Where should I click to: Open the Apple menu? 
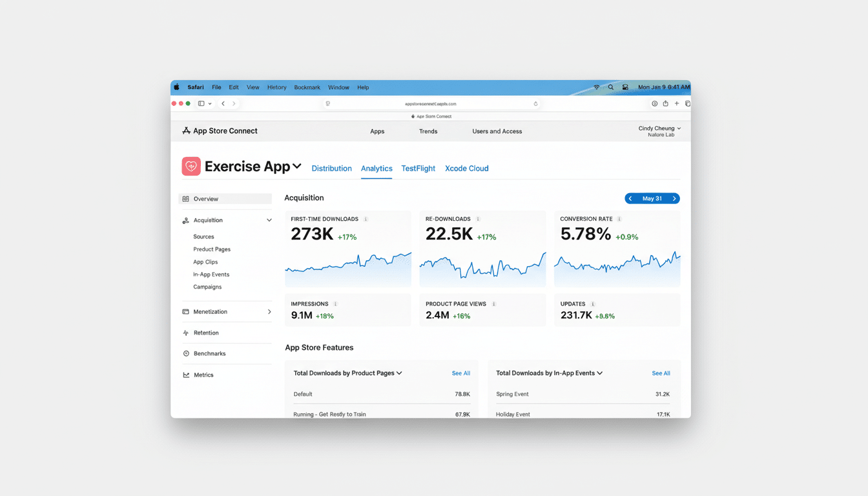176,87
